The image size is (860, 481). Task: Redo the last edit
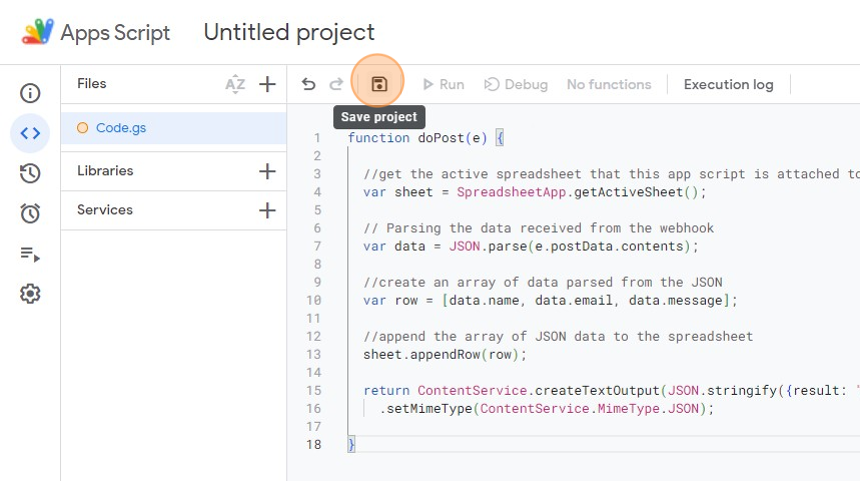[336, 85]
